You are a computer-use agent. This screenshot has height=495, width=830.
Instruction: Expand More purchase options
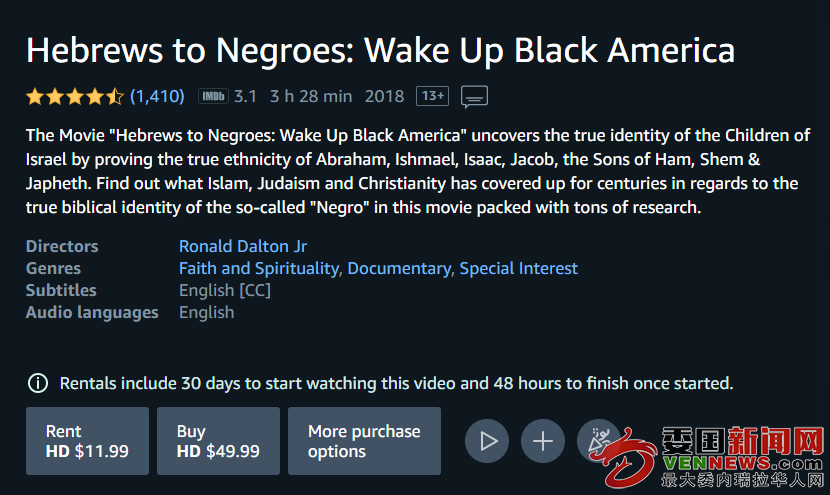tap(364, 441)
